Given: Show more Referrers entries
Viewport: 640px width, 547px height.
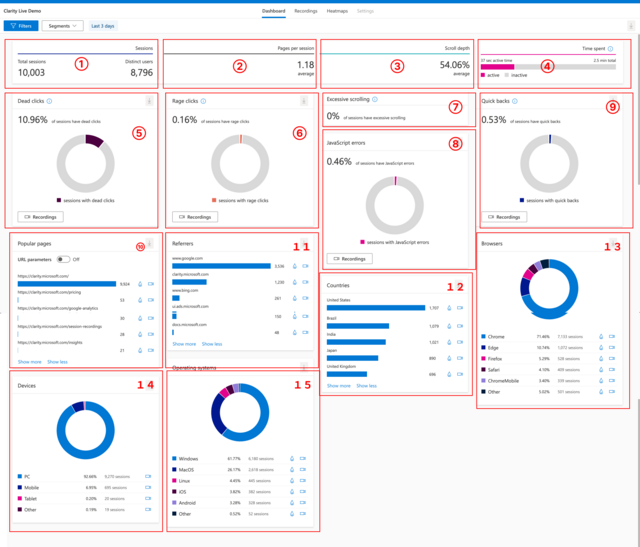Looking at the screenshot, I should (184, 344).
